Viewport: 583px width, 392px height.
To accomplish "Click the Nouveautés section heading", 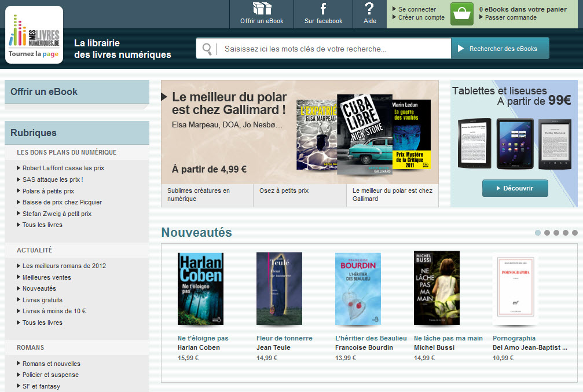I will [x=197, y=232].
